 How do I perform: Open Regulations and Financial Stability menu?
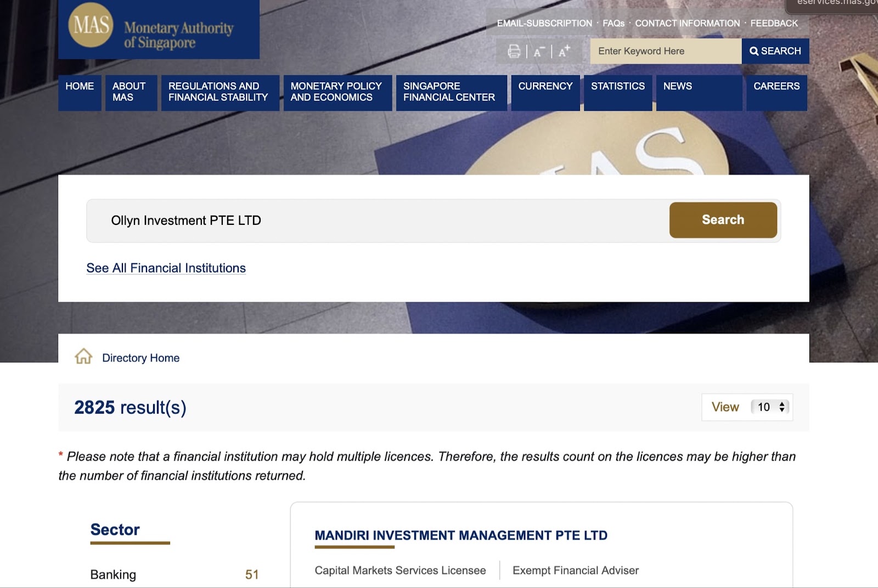pos(220,93)
